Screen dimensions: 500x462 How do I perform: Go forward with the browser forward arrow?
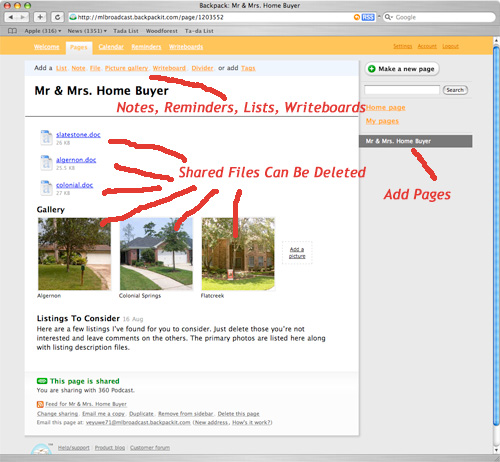(x=23, y=17)
